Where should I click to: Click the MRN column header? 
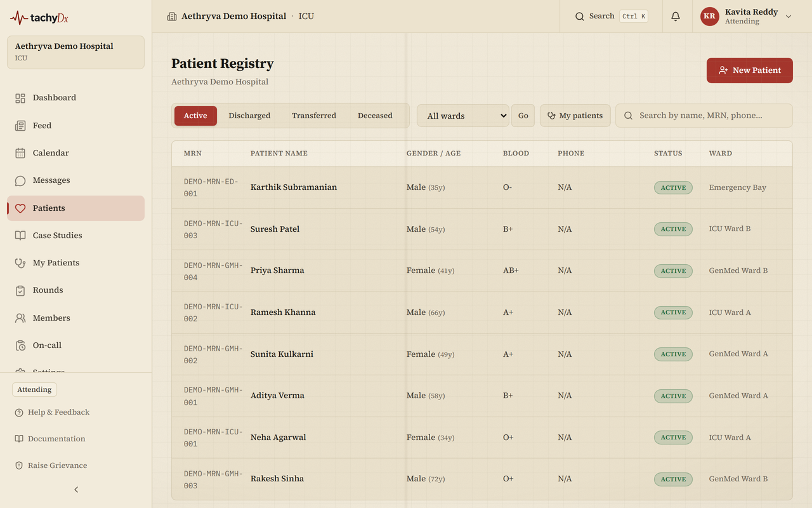click(x=193, y=154)
